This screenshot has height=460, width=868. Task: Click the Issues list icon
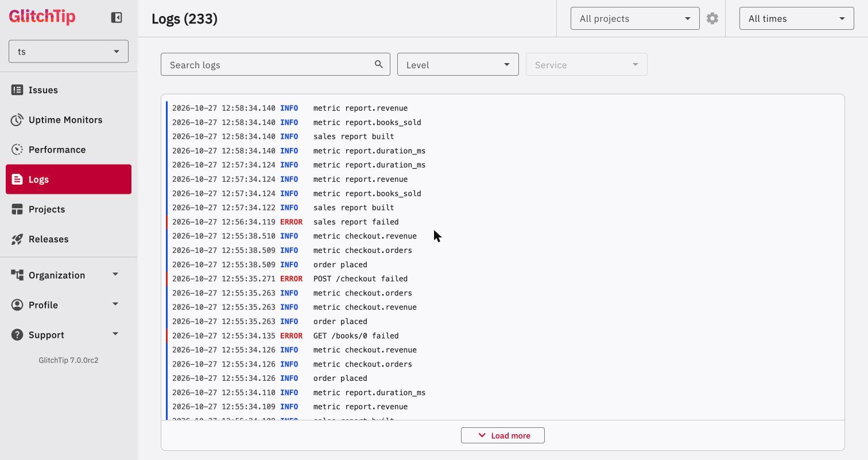[x=17, y=90]
